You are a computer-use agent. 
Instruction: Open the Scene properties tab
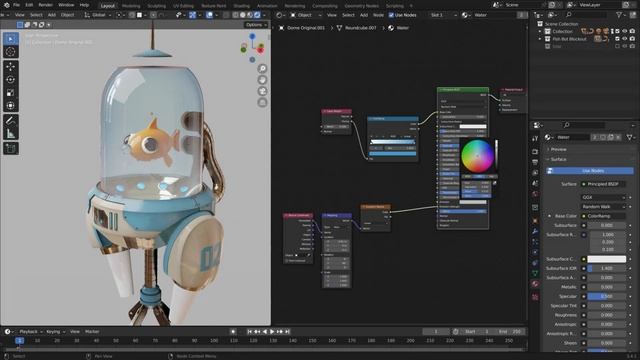coord(535,183)
